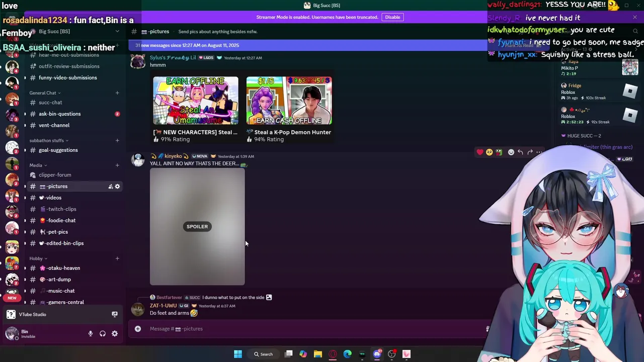Click the Sylus's Freaky Lil username
The height and width of the screenshot is (362, 644).
[173, 58]
